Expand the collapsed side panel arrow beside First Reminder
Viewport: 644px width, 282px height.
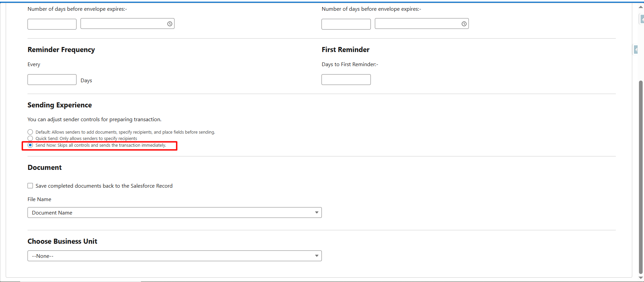[x=636, y=50]
